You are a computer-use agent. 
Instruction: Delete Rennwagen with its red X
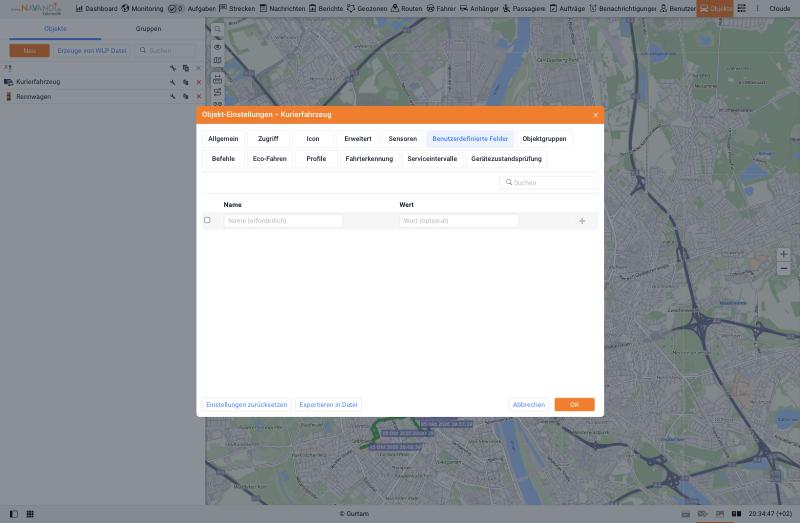pyautogui.click(x=198, y=96)
